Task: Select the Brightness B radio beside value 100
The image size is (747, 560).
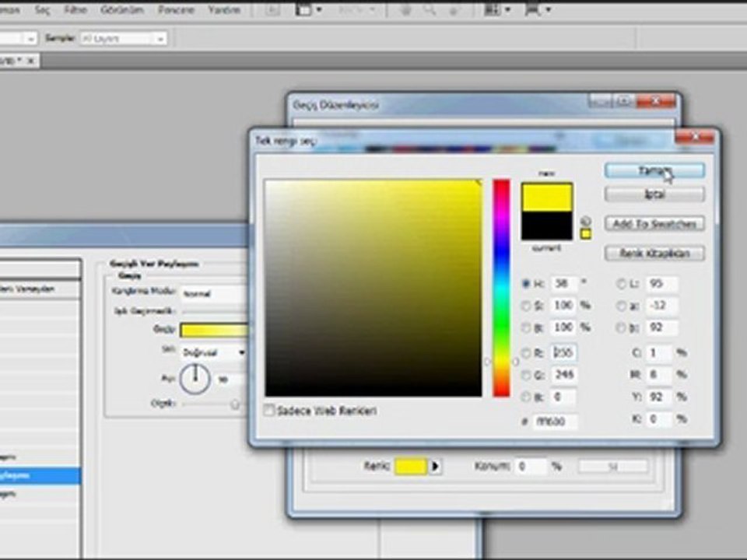Action: [525, 327]
